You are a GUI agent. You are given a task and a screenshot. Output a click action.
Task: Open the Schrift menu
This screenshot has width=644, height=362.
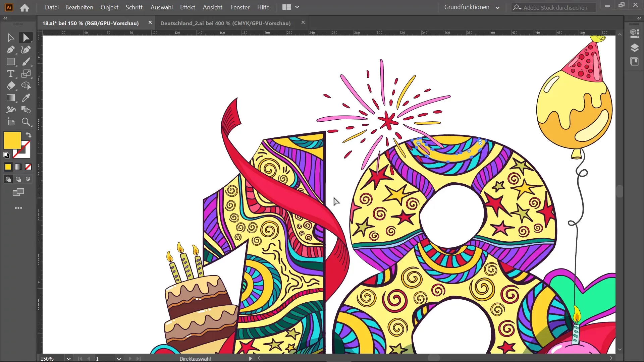point(134,7)
